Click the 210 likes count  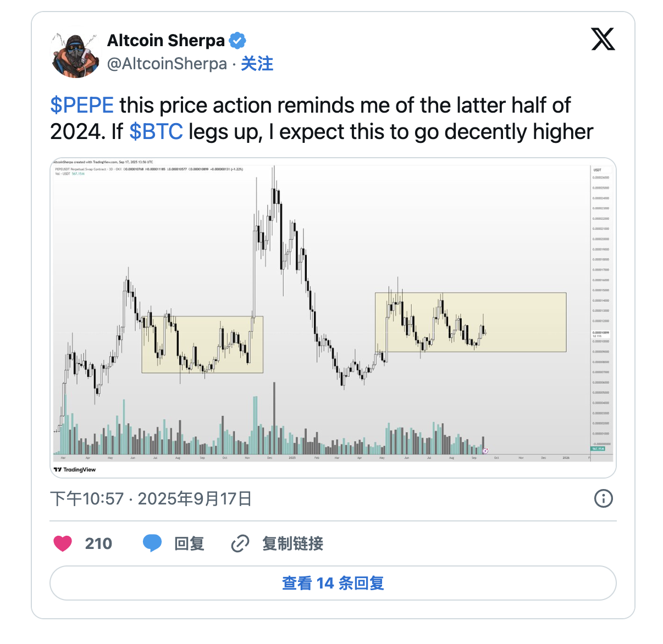(x=98, y=543)
